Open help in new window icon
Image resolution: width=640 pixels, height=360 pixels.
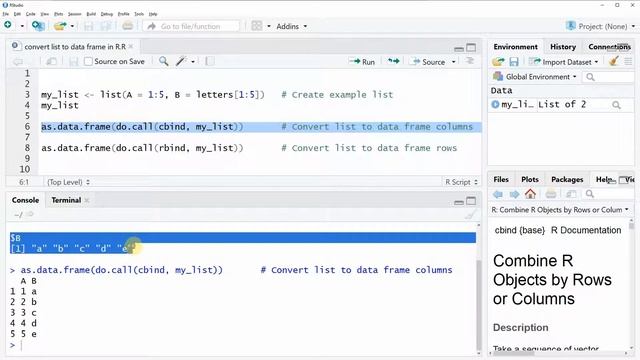pyautogui.click(x=571, y=194)
